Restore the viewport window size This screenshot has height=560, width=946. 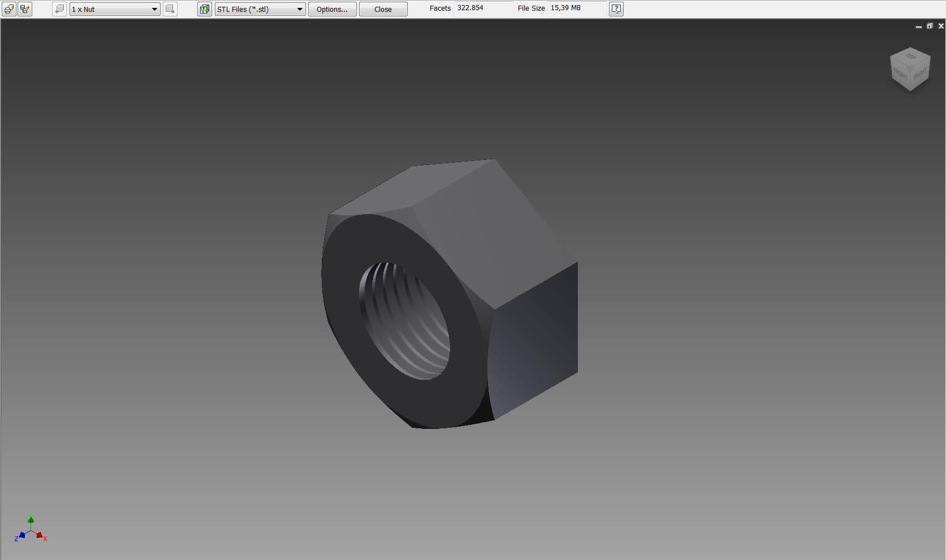tap(930, 26)
